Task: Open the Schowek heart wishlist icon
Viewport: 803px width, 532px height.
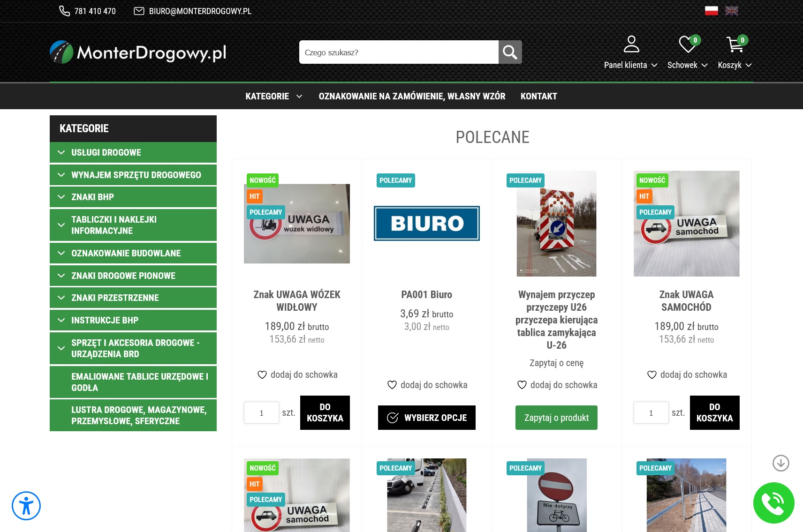Action: coord(686,44)
